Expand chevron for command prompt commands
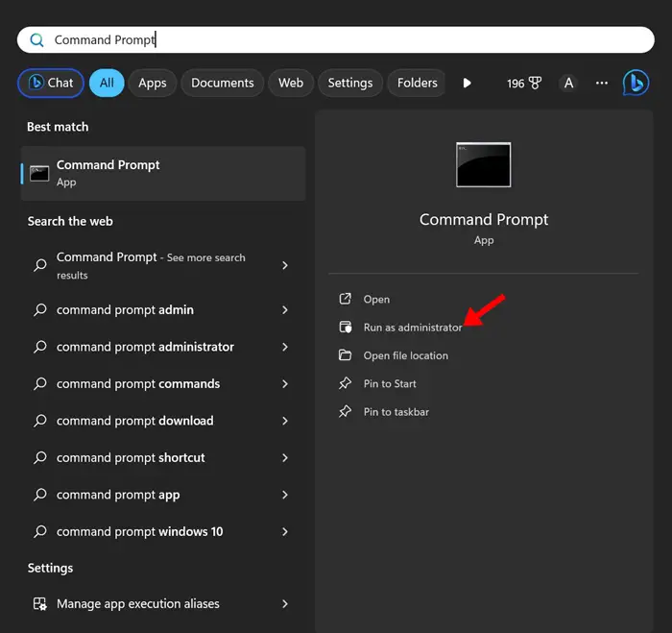Viewport: 672px width, 633px height. (x=285, y=383)
